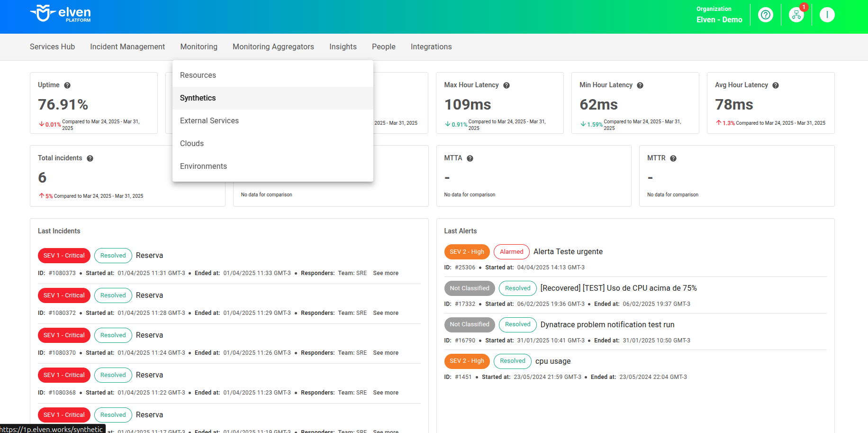Expand the Insights navigation menu
The height and width of the screenshot is (433, 868).
(x=343, y=47)
